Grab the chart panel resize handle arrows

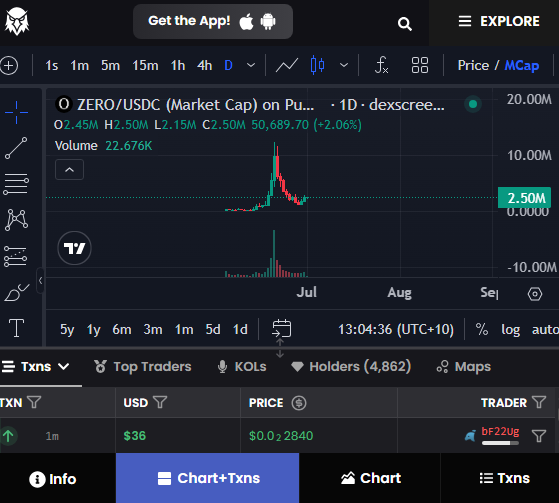(x=280, y=348)
